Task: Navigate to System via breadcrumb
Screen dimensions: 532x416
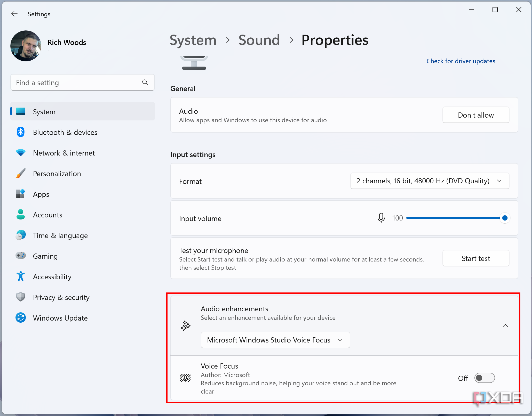Action: (x=193, y=40)
